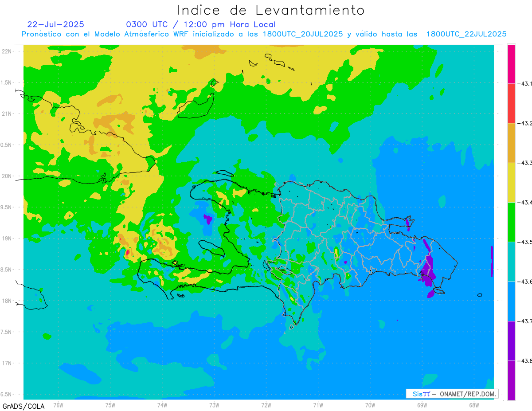Click the latitude label '21N'
Screen dimensions: 532x411
[8, 114]
